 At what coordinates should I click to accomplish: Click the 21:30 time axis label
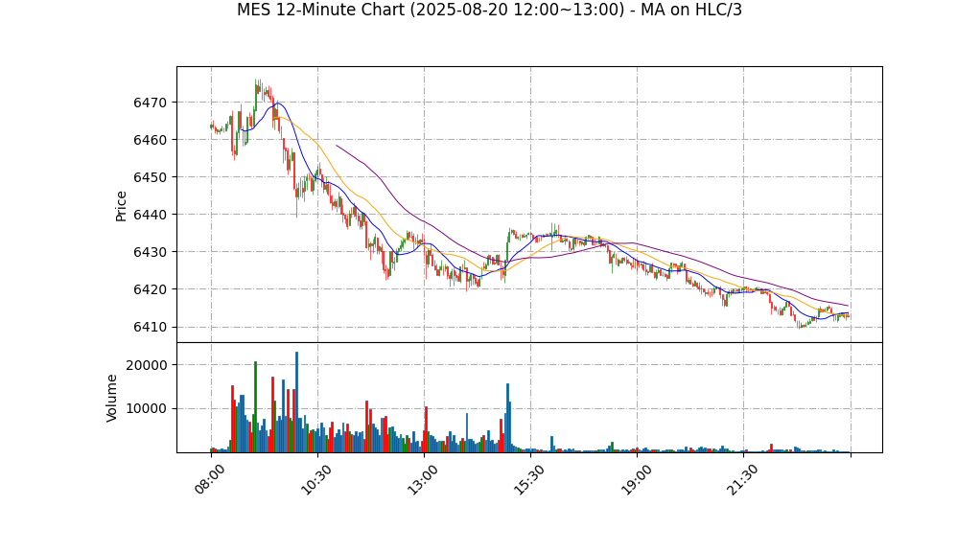pos(742,479)
